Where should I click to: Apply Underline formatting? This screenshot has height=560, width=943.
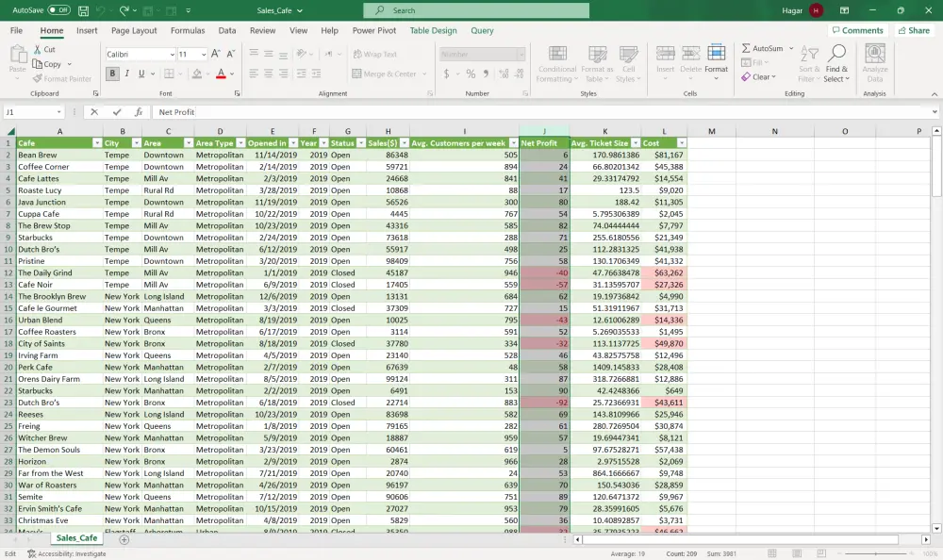141,74
